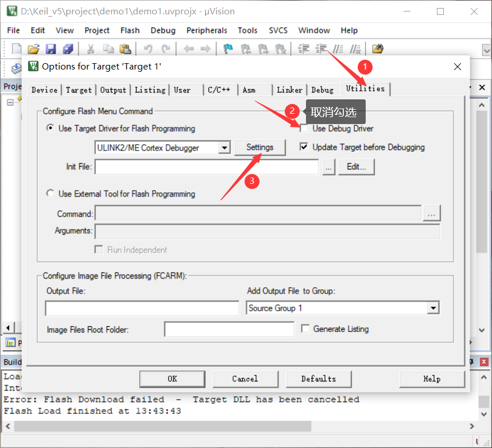Click the Defaults button
The width and height of the screenshot is (492, 448).
319,379
